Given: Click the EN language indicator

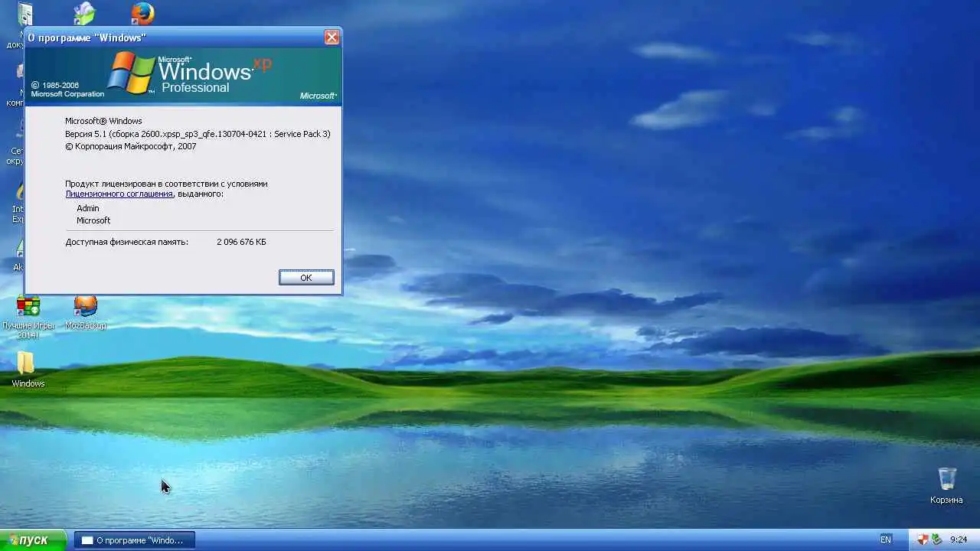Looking at the screenshot, I should tap(886, 540).
